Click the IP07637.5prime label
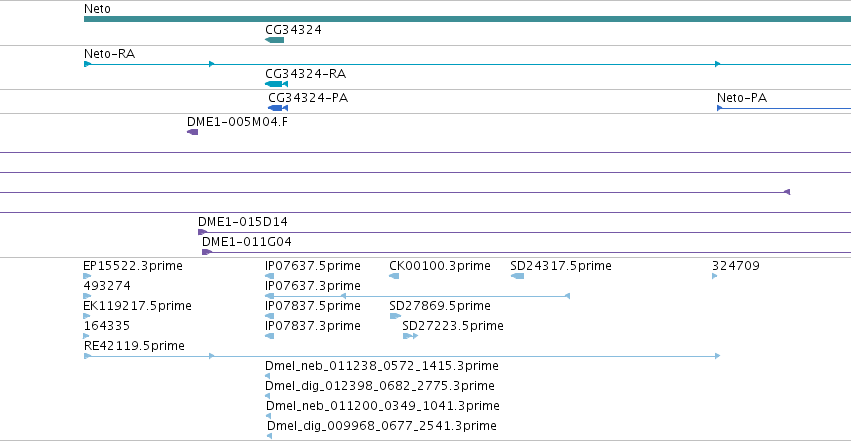The width and height of the screenshot is (851, 441). [313, 266]
